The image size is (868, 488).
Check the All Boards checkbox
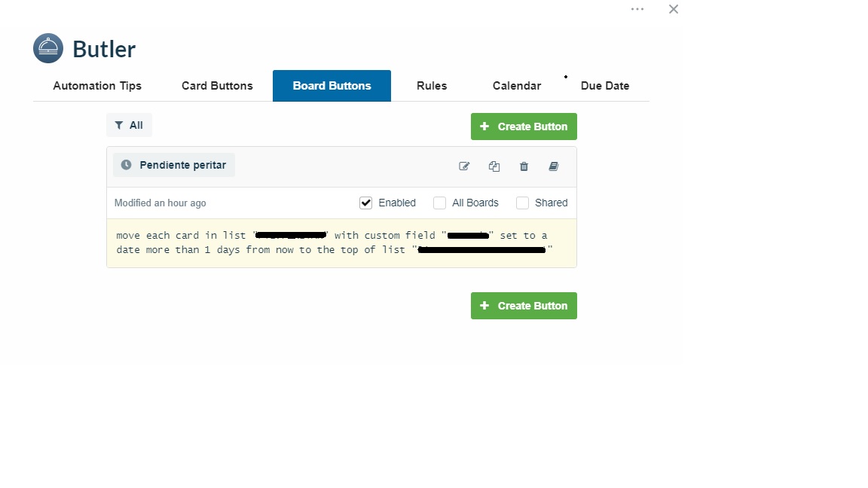click(439, 203)
